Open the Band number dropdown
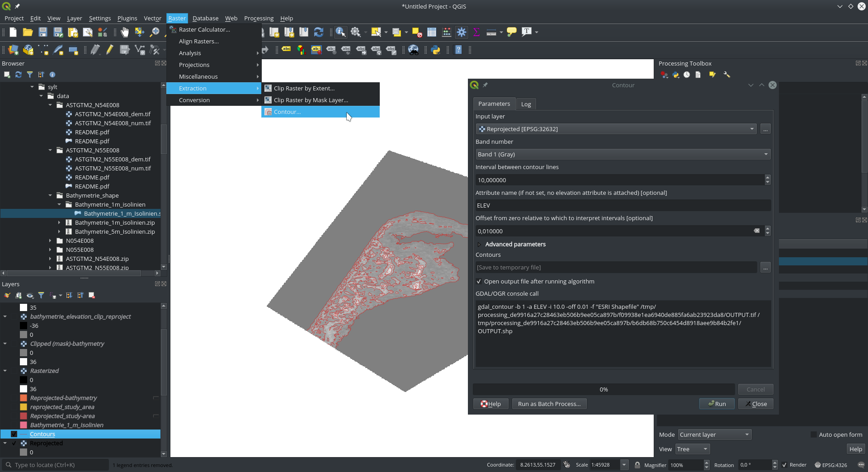This screenshot has height=472, width=868. click(x=623, y=154)
